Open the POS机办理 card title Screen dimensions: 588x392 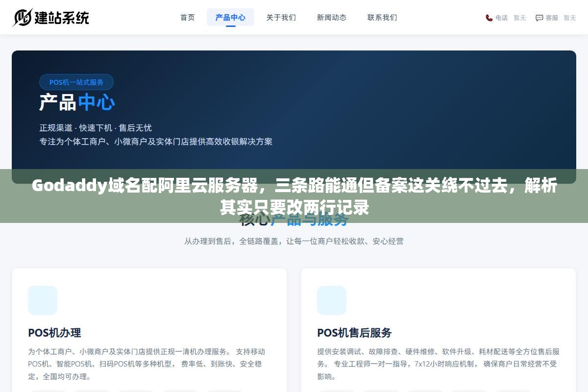(54, 333)
